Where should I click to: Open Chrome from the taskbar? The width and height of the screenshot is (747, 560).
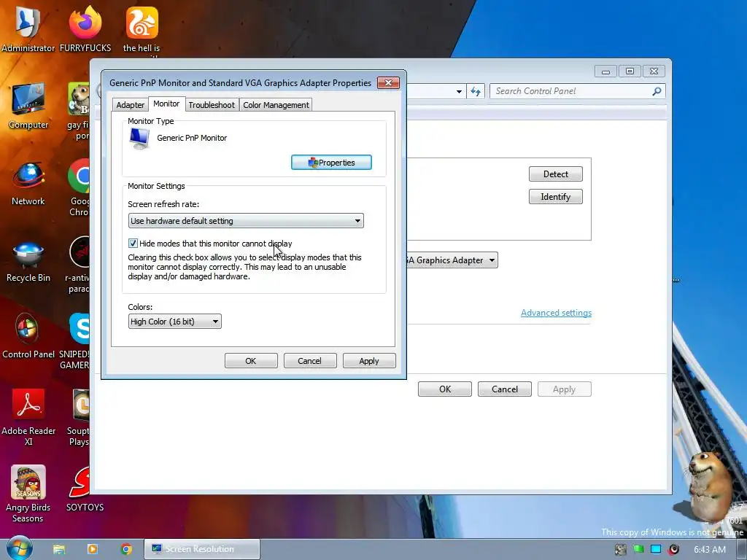pyautogui.click(x=126, y=549)
